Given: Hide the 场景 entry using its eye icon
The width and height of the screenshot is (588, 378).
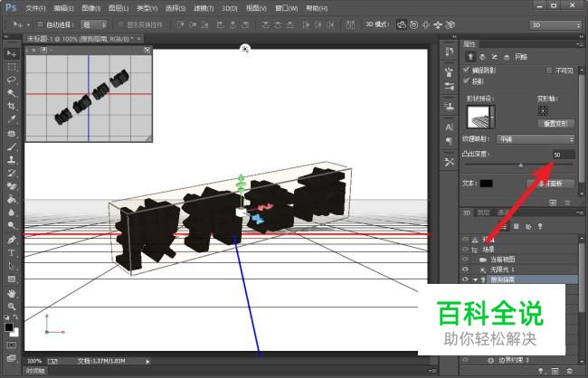Looking at the screenshot, I should tap(465, 249).
